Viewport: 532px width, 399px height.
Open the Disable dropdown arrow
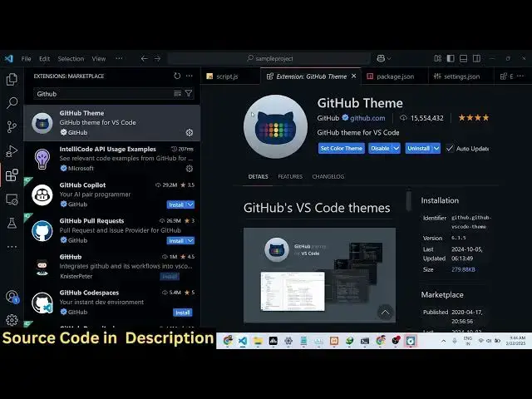[397, 148]
